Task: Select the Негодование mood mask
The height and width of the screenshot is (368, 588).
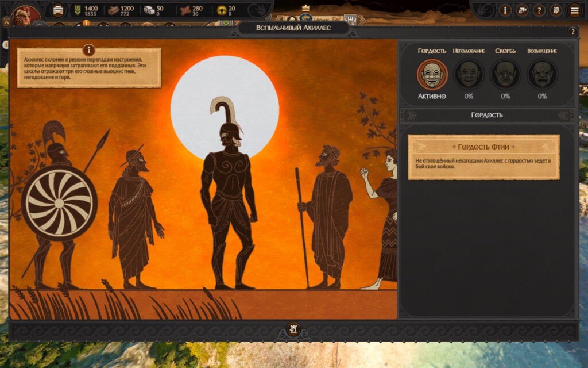Action: point(469,74)
